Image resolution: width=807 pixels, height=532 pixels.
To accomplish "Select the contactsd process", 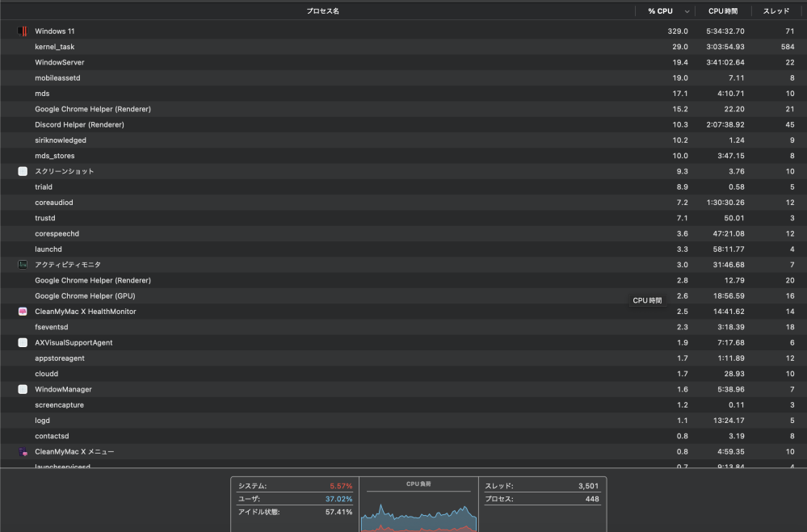I will (x=52, y=436).
